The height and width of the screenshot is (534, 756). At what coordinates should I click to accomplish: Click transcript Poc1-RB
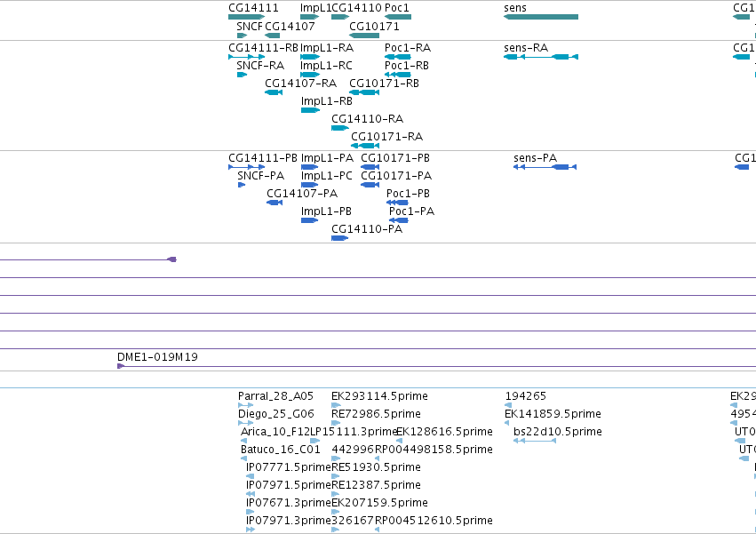[398, 75]
